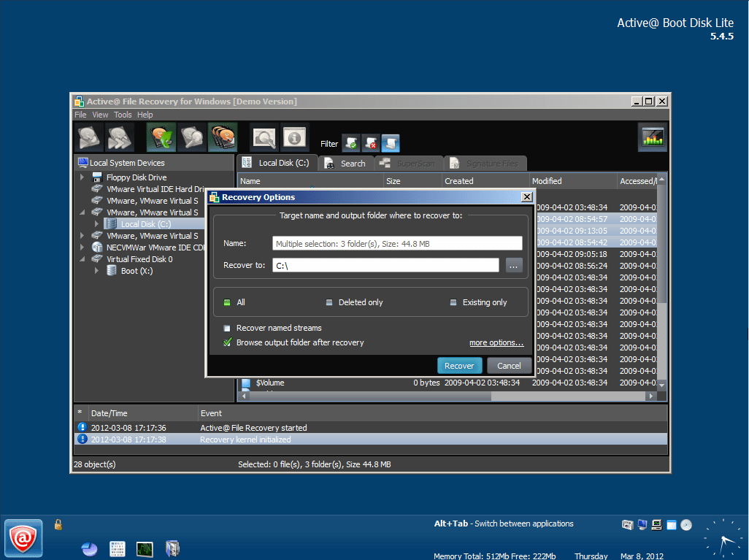The height and width of the screenshot is (560, 749).
Task: Open the Active@ start button in taskbar
Action: (24, 539)
